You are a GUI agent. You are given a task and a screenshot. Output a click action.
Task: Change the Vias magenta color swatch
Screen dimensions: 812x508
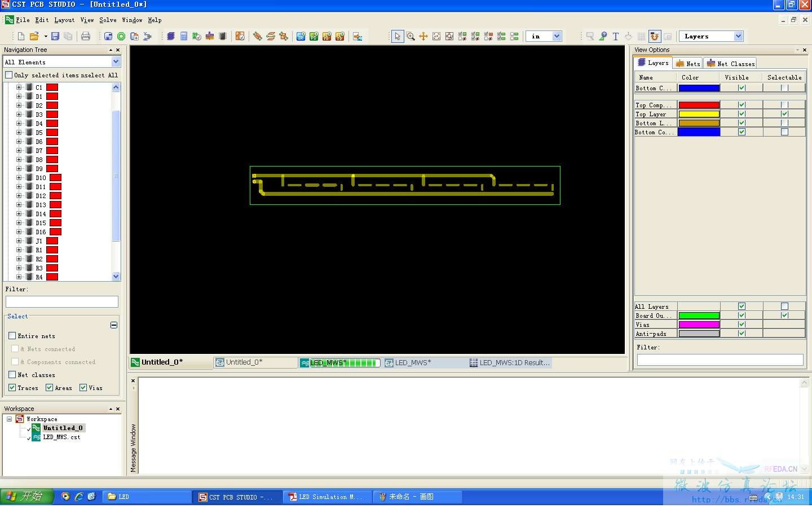(x=699, y=325)
